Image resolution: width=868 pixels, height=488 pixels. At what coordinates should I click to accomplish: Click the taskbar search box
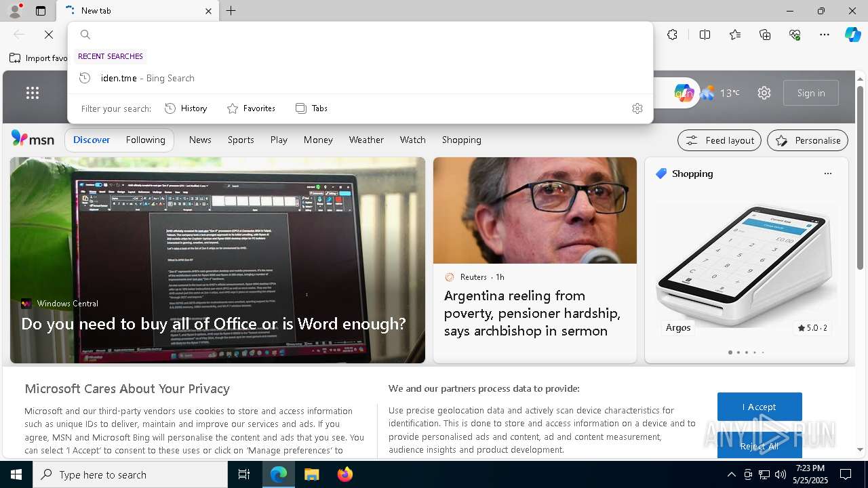tap(130, 474)
